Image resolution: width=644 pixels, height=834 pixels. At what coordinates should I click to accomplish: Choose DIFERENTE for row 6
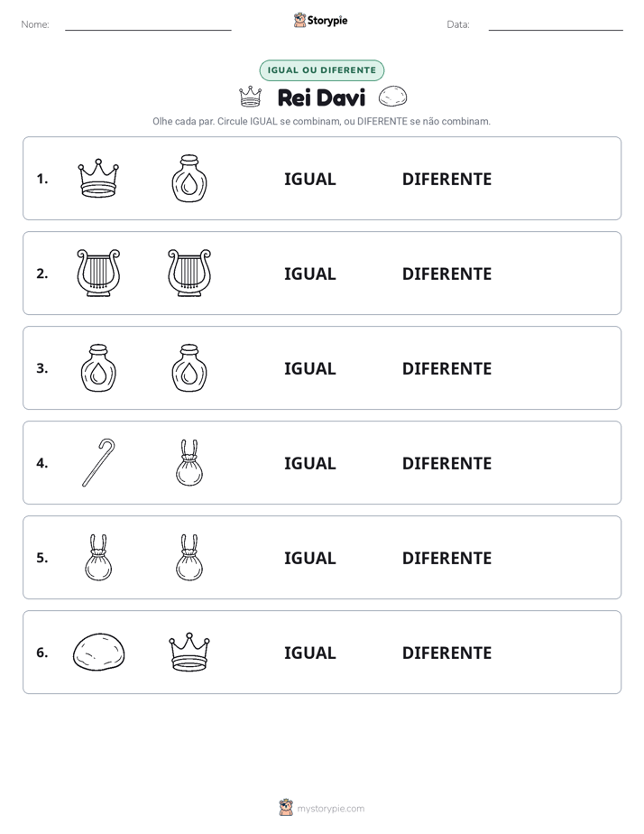446,653
